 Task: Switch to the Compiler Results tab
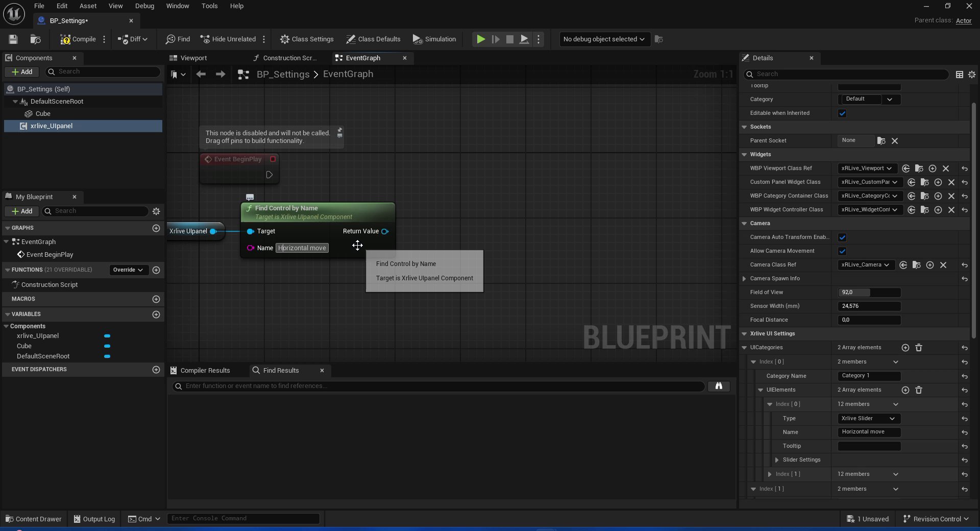point(205,371)
